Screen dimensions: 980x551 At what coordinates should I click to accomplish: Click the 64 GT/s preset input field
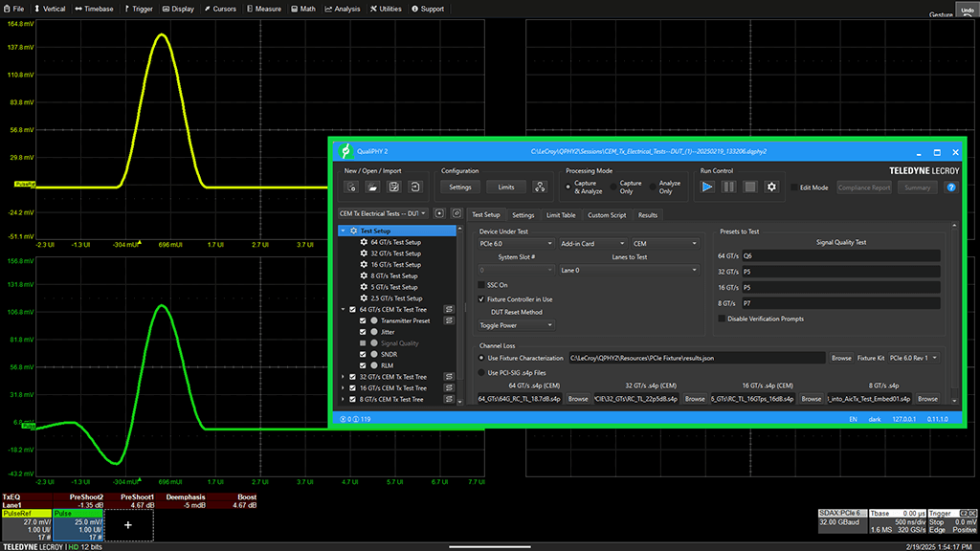coord(839,256)
